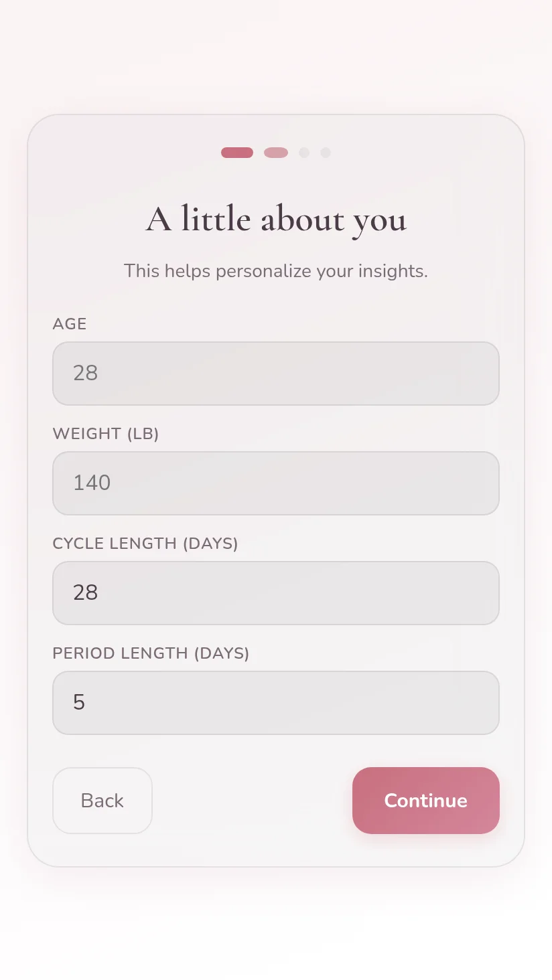Proceed with the Continue button
Image resolution: width=552 pixels, height=980 pixels.
click(x=426, y=801)
